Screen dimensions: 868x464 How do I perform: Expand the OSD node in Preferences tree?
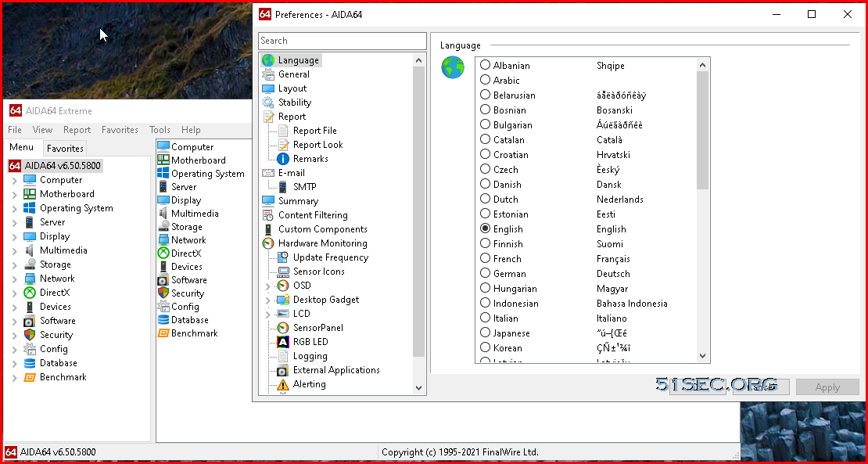click(268, 286)
